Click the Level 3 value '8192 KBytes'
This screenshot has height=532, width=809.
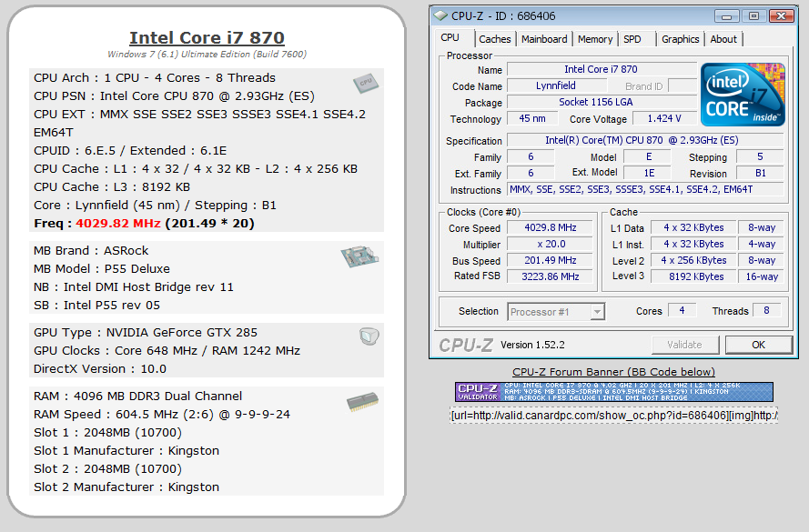tap(693, 276)
